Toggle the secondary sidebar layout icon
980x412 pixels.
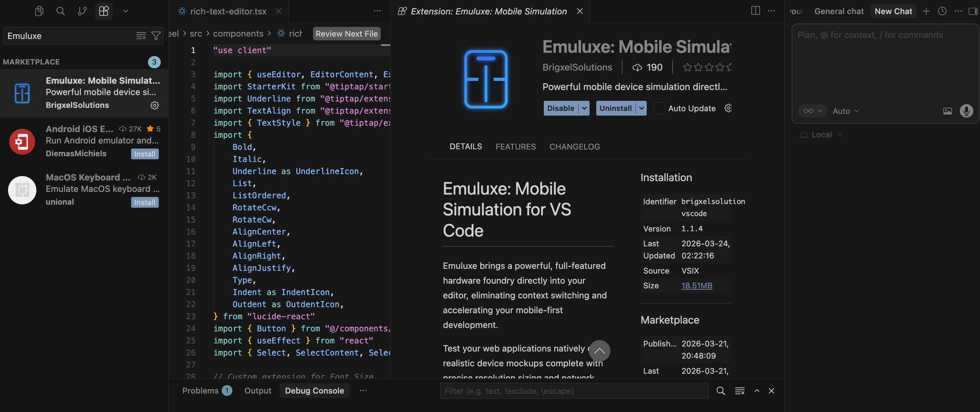tap(973, 11)
